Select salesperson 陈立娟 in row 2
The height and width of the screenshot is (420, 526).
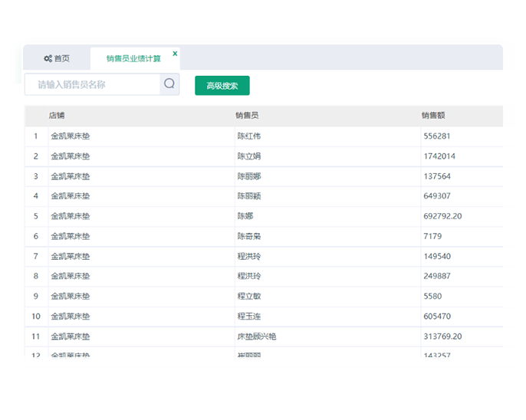[249, 156]
